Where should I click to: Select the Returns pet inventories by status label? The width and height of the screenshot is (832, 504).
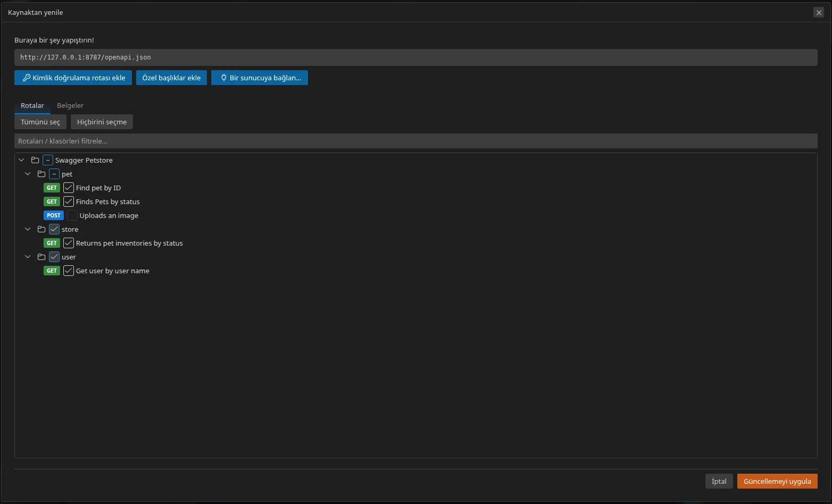pos(129,243)
